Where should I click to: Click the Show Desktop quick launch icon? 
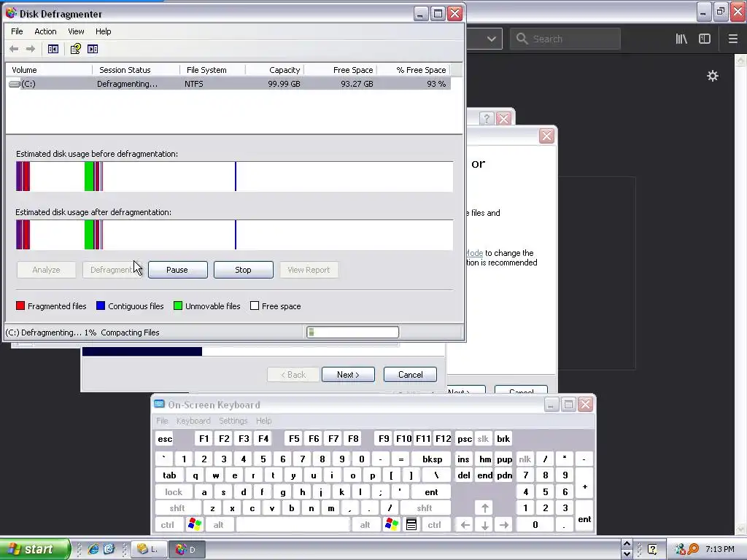tap(109, 549)
